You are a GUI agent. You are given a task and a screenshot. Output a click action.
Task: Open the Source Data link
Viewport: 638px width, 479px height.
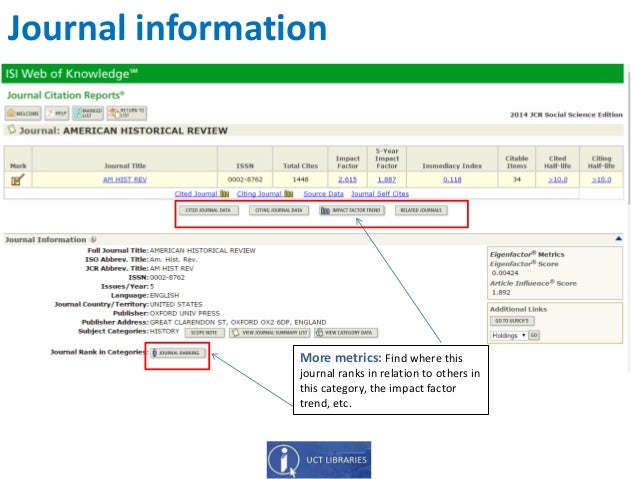point(323,194)
